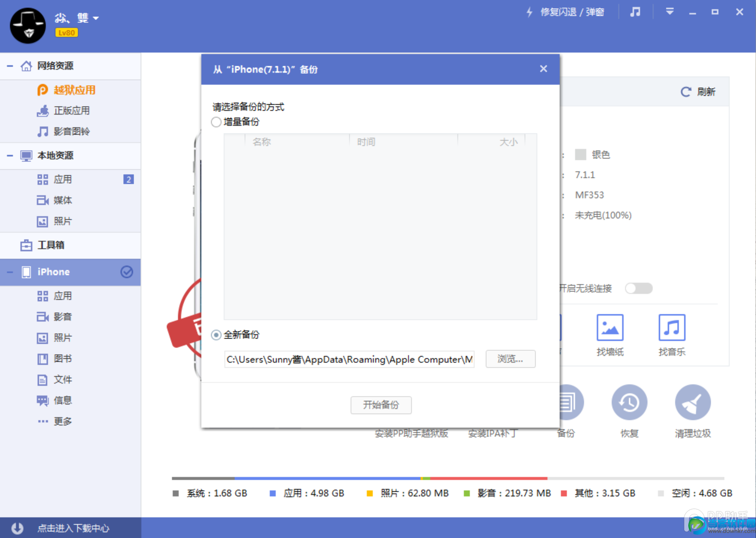This screenshot has height=538, width=756.
Task: Open local 照片 item
Action: pyautogui.click(x=70, y=221)
